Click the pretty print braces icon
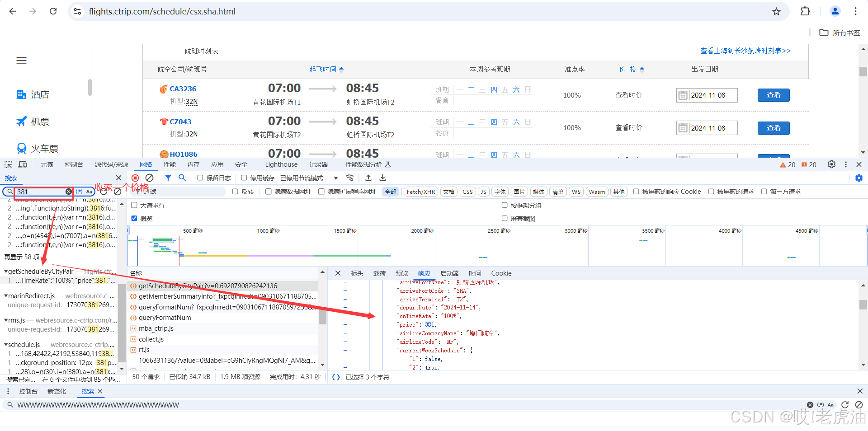The image size is (868, 431). tap(336, 377)
